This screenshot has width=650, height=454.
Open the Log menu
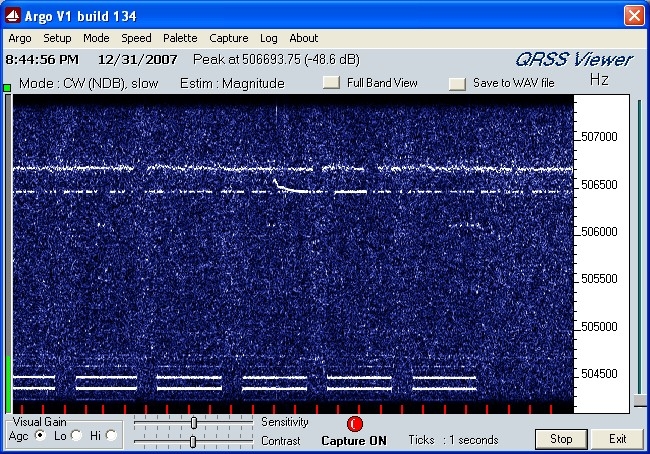(269, 38)
